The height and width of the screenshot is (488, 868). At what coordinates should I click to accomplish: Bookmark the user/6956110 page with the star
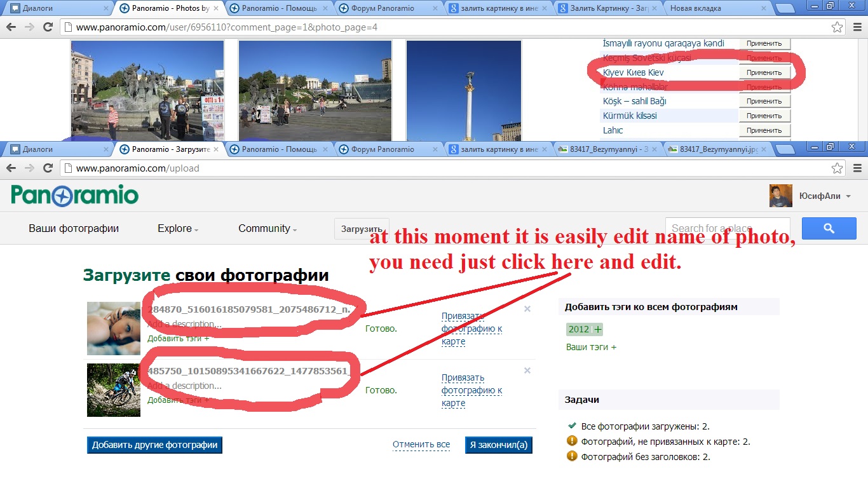[x=837, y=27]
